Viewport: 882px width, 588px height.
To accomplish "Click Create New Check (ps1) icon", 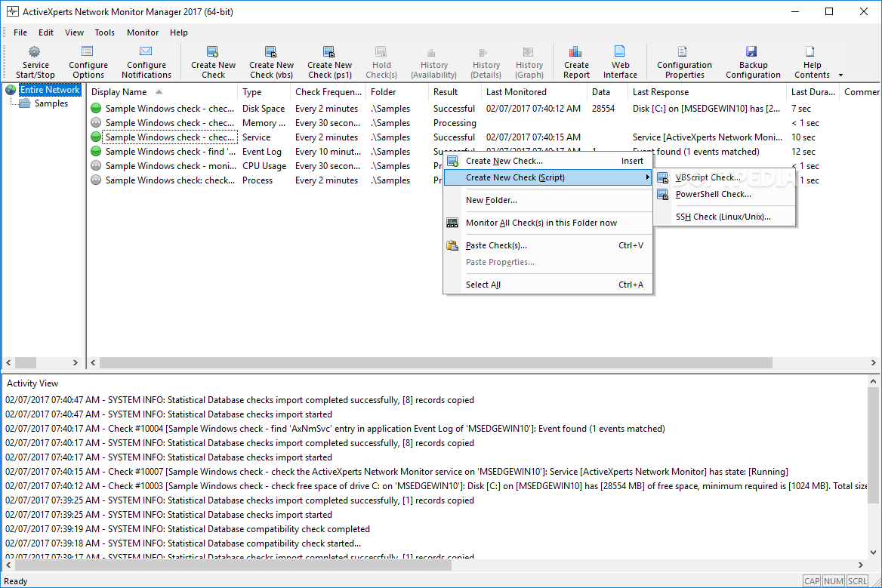I will (x=329, y=52).
